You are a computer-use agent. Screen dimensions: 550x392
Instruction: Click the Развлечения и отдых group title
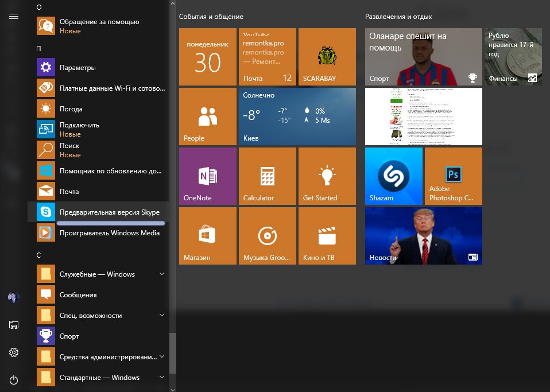pyautogui.click(x=398, y=17)
